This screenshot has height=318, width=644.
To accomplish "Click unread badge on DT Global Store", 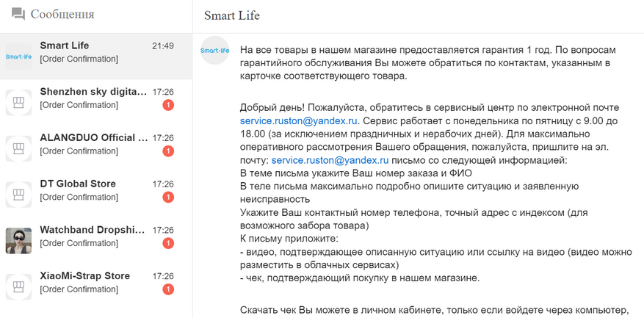I will coord(168,198).
